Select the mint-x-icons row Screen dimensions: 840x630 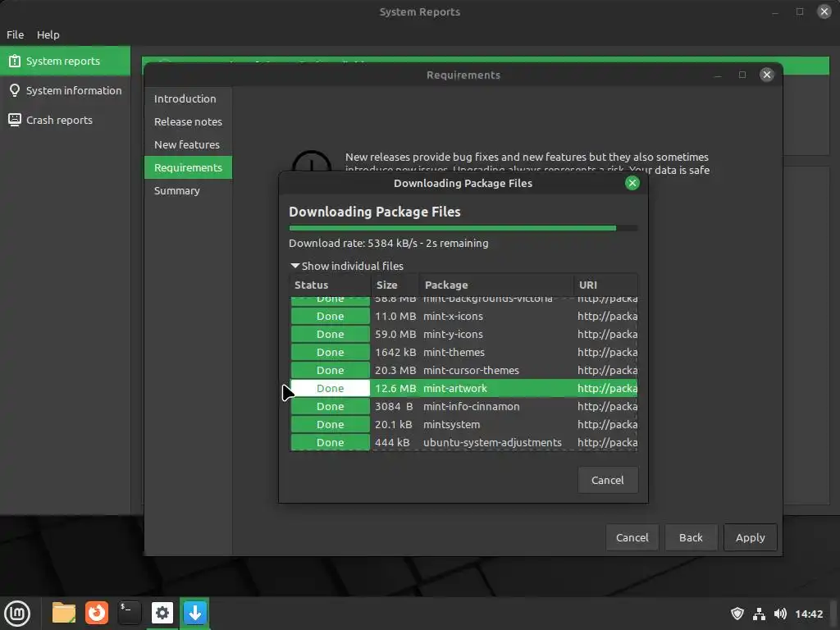pyautogui.click(x=463, y=316)
